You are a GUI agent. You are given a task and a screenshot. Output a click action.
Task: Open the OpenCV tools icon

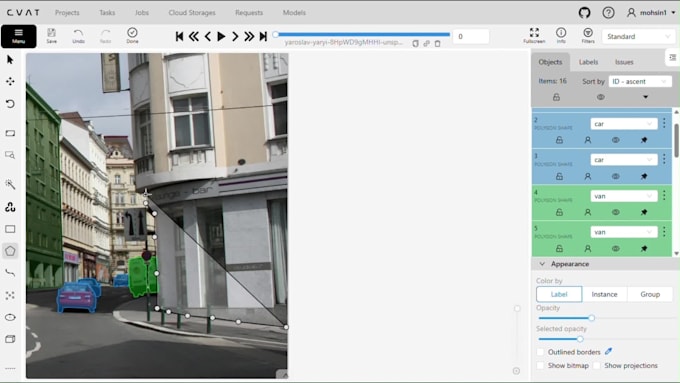pyautogui.click(x=10, y=207)
